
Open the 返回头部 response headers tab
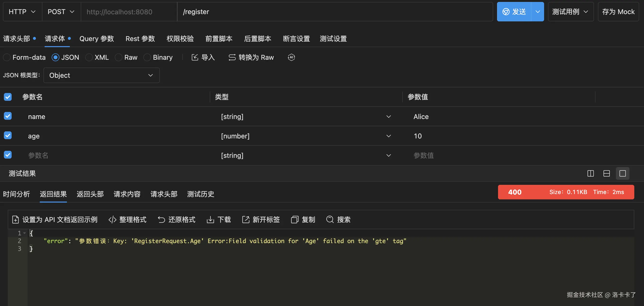click(90, 194)
